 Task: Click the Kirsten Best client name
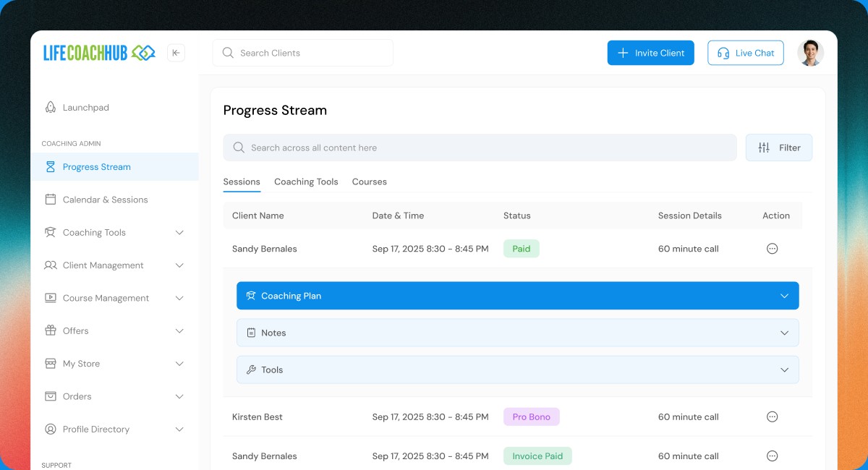[258, 417]
